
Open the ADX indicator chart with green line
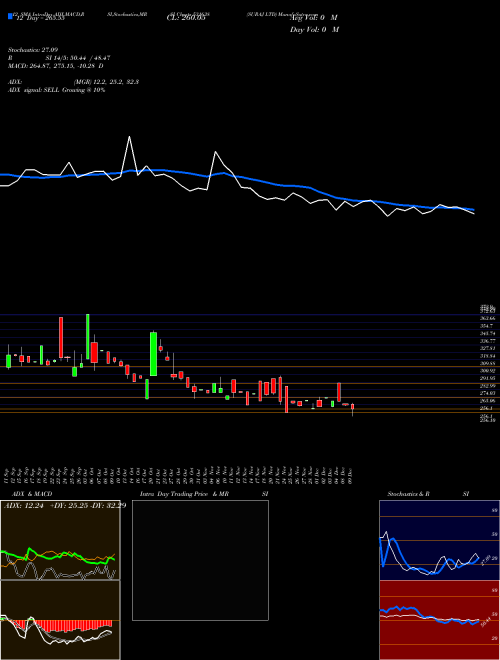[60, 540]
